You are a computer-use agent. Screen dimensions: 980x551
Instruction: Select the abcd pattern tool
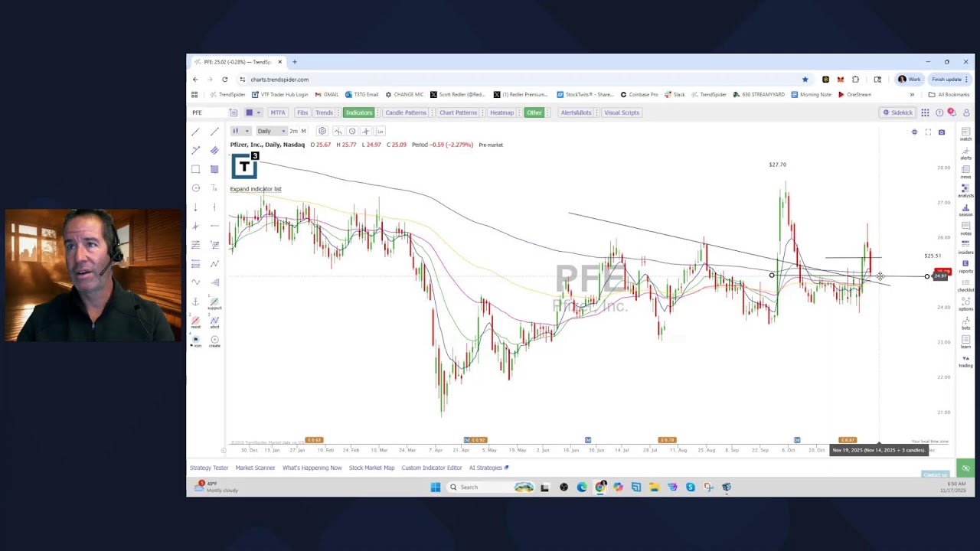[x=214, y=323]
